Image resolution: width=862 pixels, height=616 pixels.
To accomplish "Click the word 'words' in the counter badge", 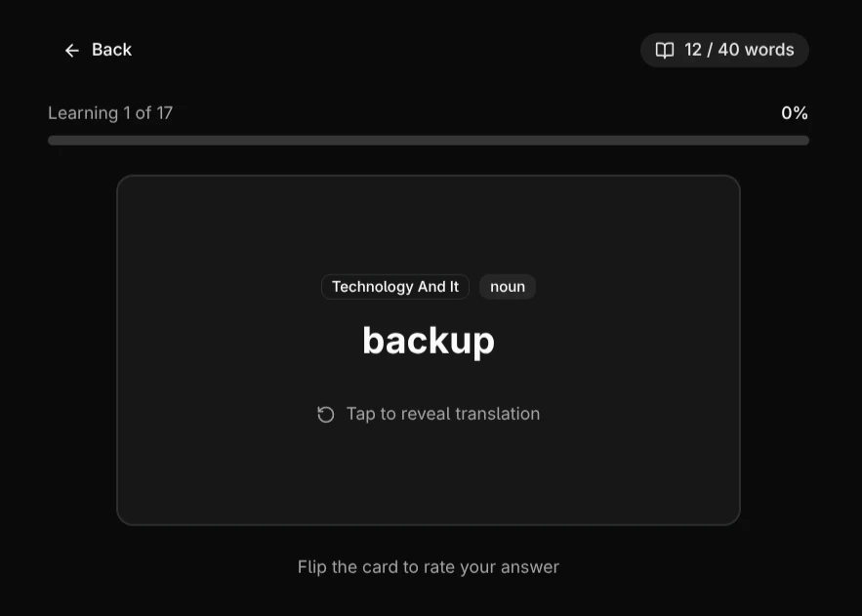I will click(769, 50).
